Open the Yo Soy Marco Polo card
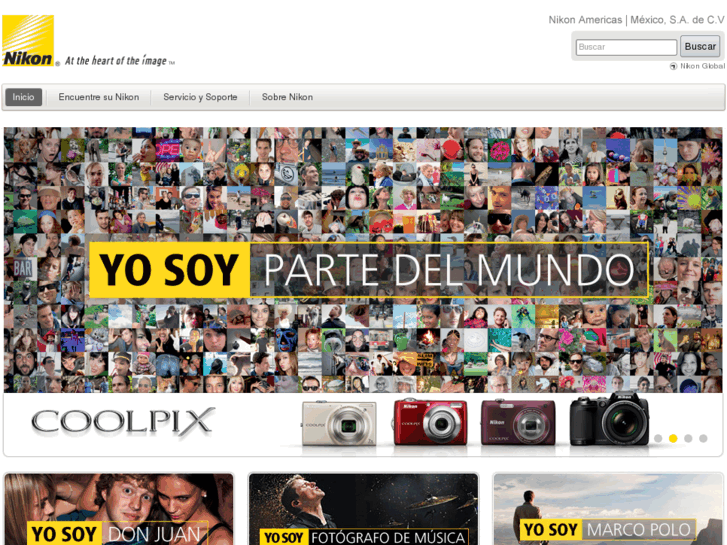 608,509
